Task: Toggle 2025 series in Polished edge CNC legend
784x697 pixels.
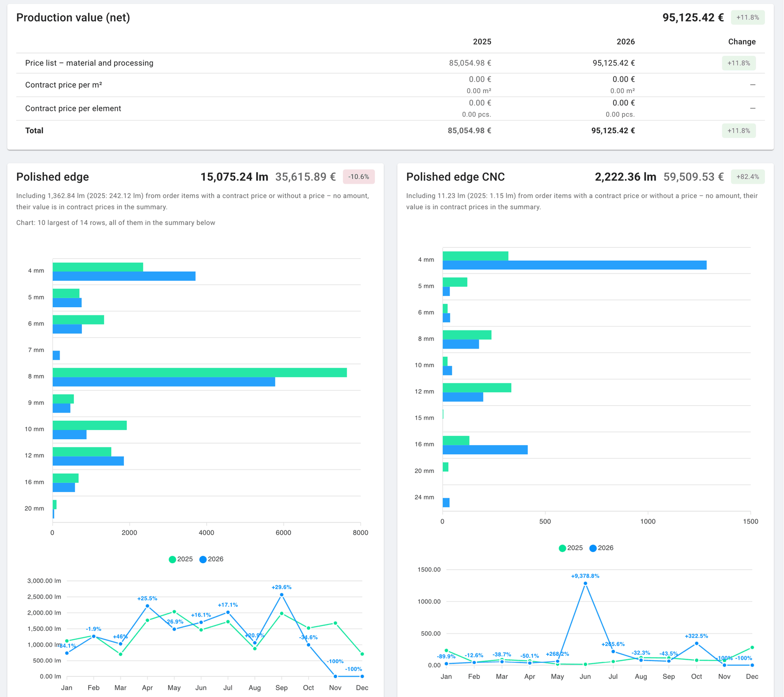Action: click(571, 548)
